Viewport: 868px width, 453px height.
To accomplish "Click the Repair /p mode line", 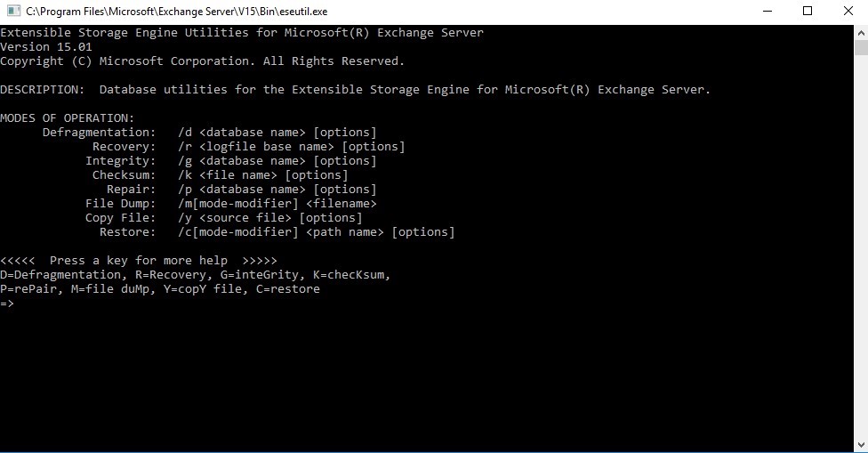I will click(x=241, y=190).
